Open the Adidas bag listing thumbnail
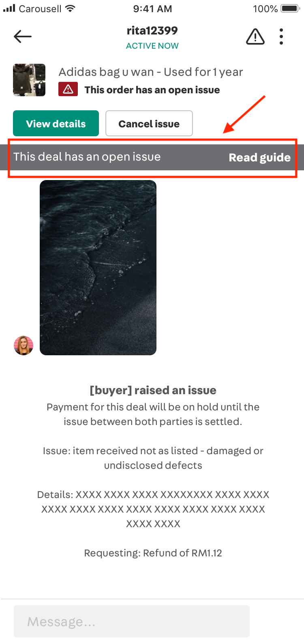 29,80
